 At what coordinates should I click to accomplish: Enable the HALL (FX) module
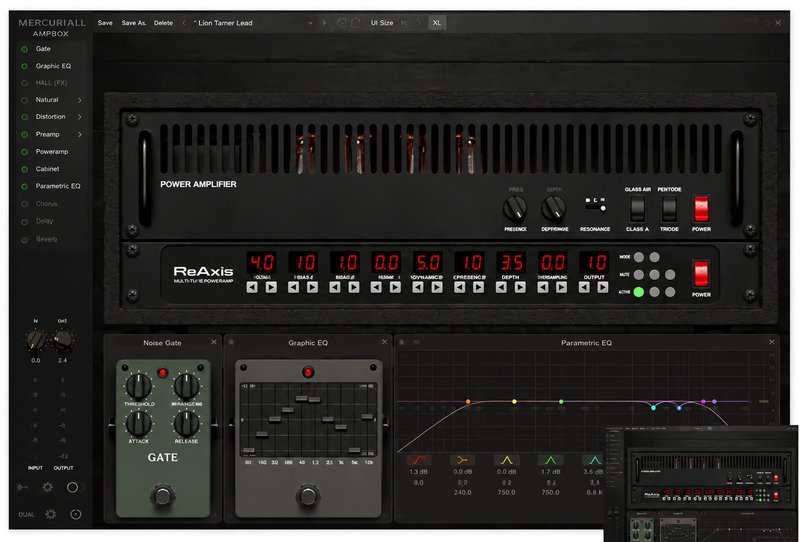coord(24,83)
